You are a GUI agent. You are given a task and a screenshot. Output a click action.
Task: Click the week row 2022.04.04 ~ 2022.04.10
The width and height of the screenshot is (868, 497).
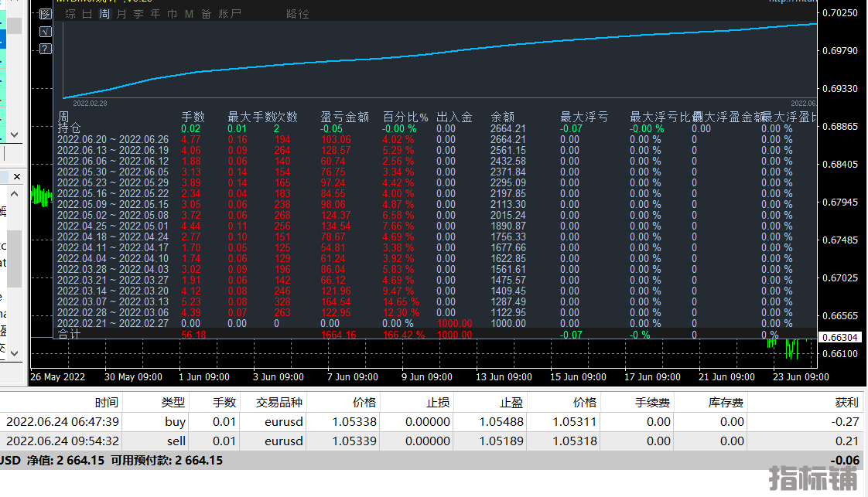pyautogui.click(x=113, y=258)
